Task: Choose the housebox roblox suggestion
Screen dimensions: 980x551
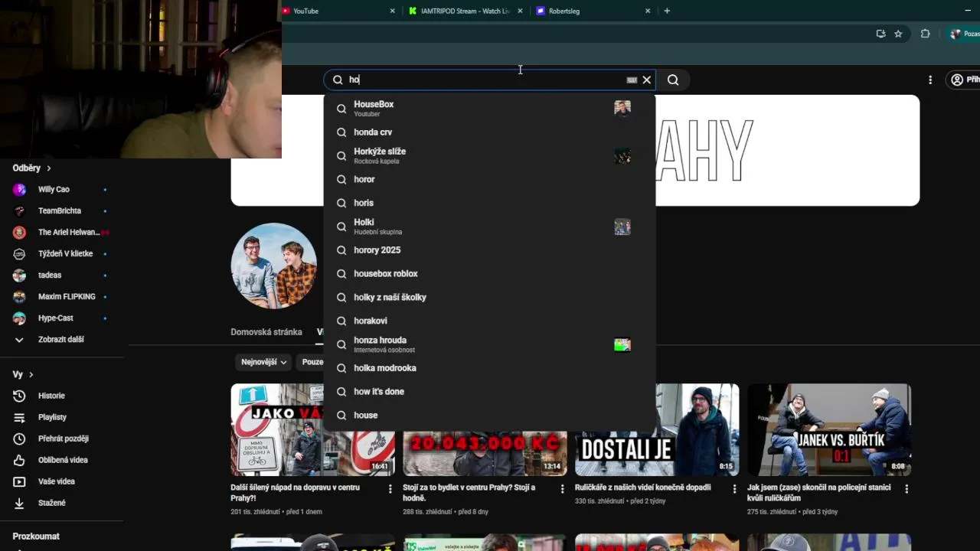Action: pyautogui.click(x=489, y=274)
